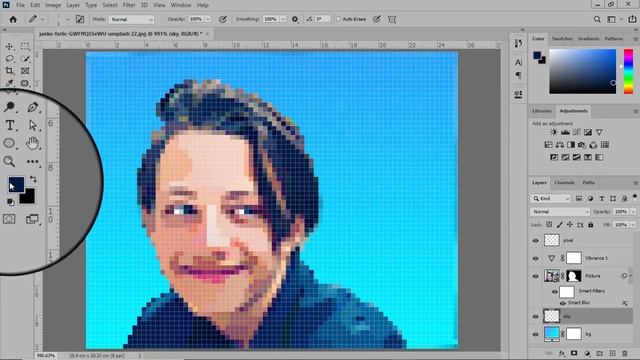Add a layer mask
Viewport: 640px width, 360px height.
[x=574, y=353]
